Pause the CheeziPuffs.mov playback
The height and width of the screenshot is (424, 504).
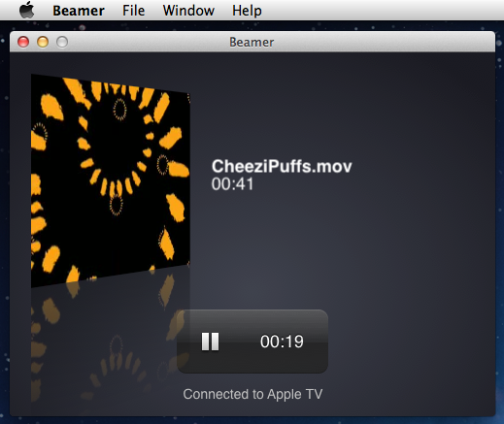point(210,342)
